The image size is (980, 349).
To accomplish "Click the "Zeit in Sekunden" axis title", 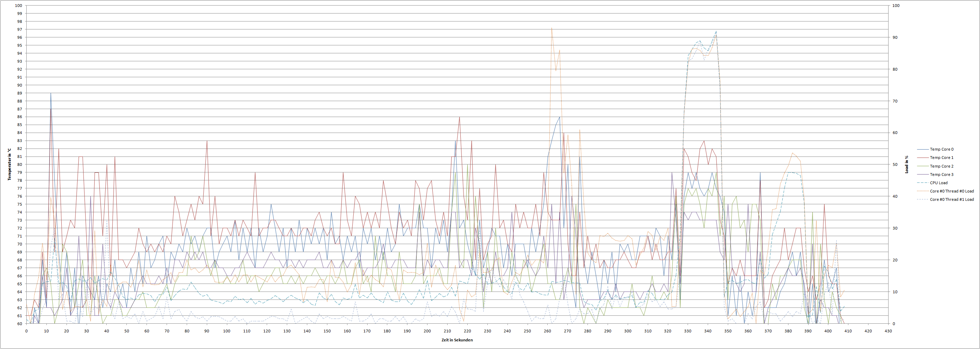I will coord(457,340).
